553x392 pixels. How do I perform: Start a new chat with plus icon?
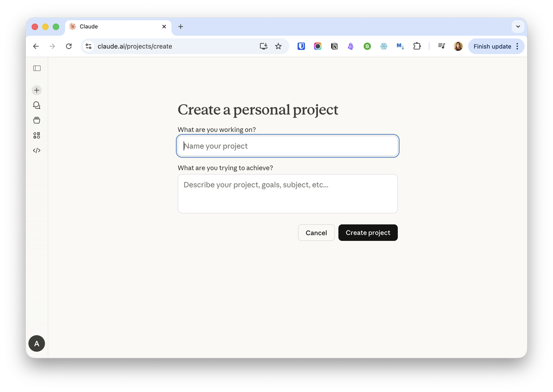[37, 90]
